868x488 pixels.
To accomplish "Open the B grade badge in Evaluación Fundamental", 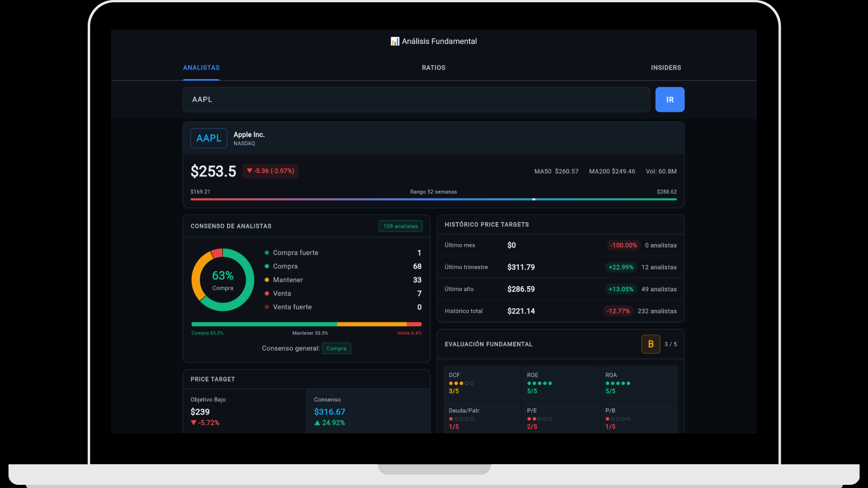I will pos(651,344).
